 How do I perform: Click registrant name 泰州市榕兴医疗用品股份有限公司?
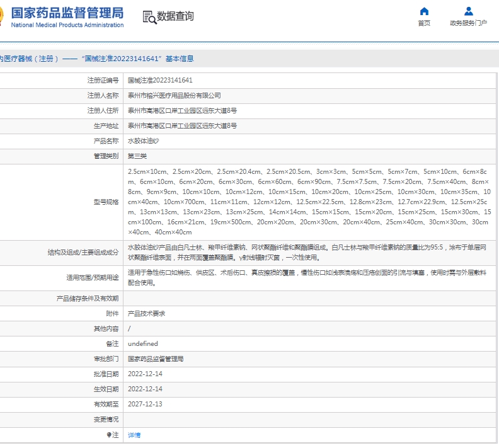click(175, 95)
